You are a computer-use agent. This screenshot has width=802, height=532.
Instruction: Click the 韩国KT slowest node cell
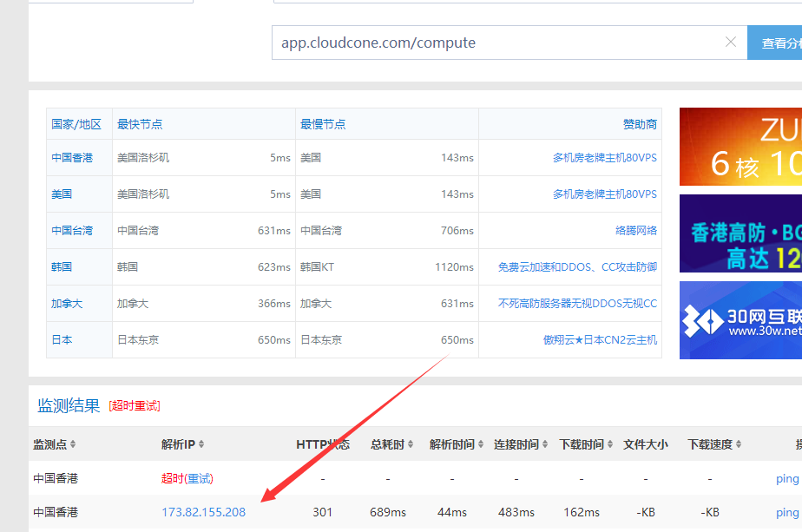click(x=317, y=266)
